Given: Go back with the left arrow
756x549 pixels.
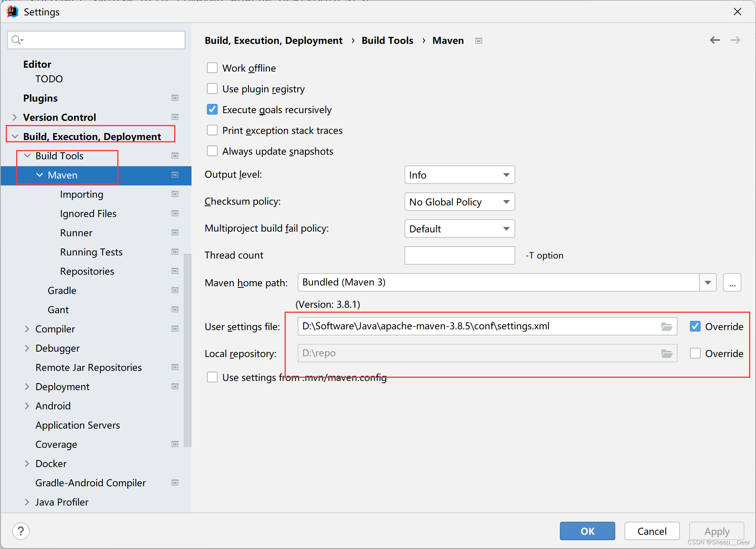Looking at the screenshot, I should pyautogui.click(x=715, y=40).
